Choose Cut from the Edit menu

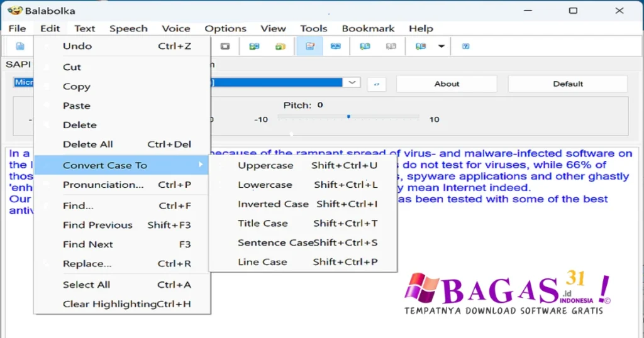point(121,67)
